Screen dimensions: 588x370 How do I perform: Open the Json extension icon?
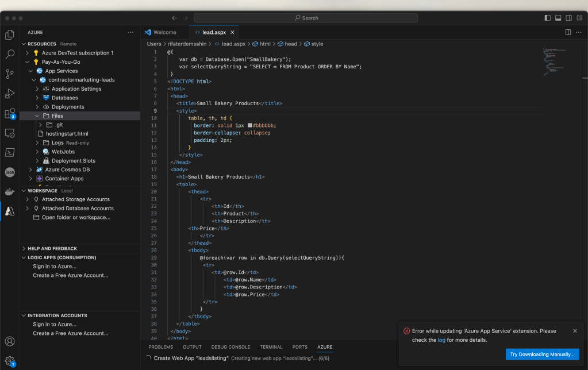[10, 172]
